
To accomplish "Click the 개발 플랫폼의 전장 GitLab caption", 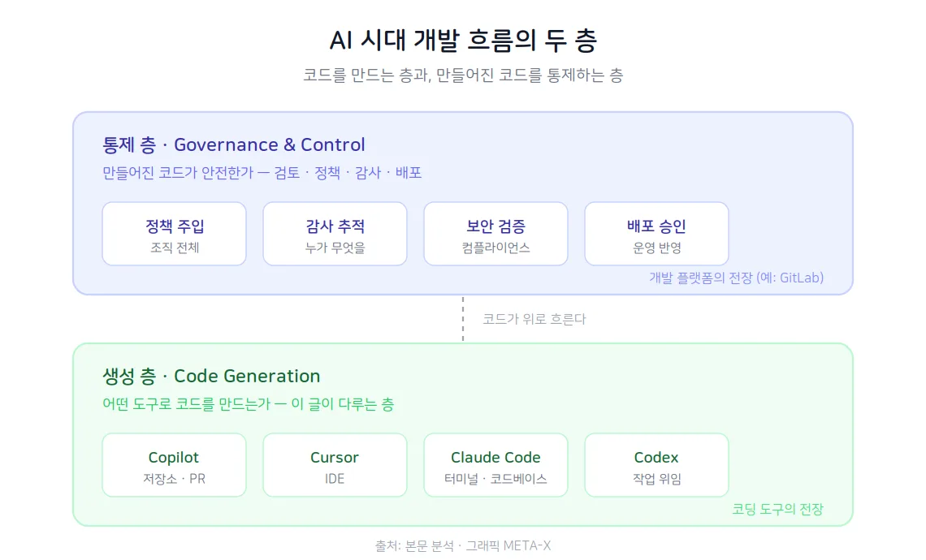I will (737, 278).
